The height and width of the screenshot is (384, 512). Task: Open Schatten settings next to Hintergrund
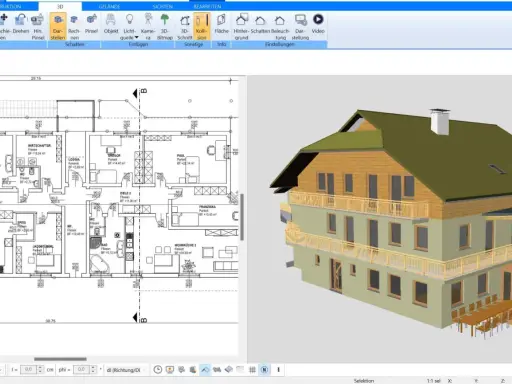(260, 24)
